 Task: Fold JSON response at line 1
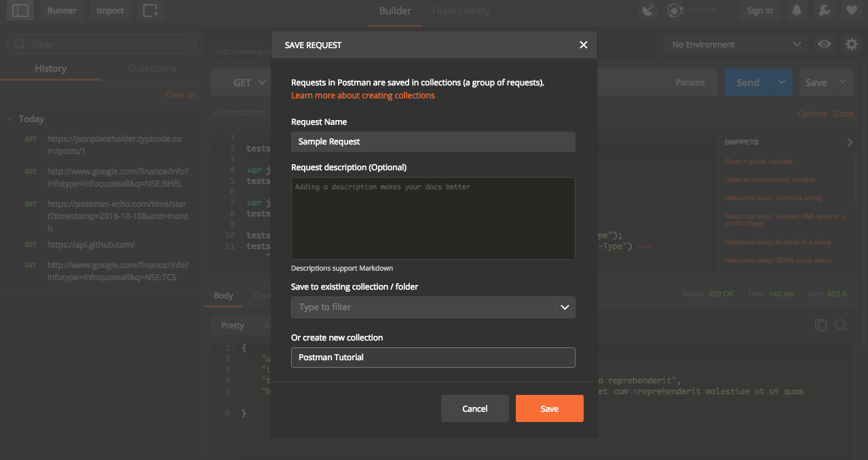234,348
